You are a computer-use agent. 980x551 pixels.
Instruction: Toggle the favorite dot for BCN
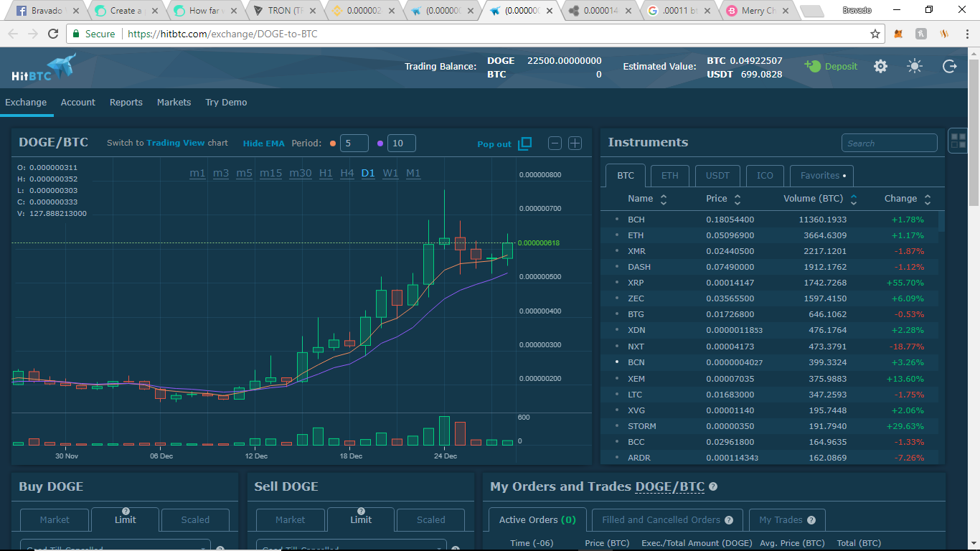(616, 362)
